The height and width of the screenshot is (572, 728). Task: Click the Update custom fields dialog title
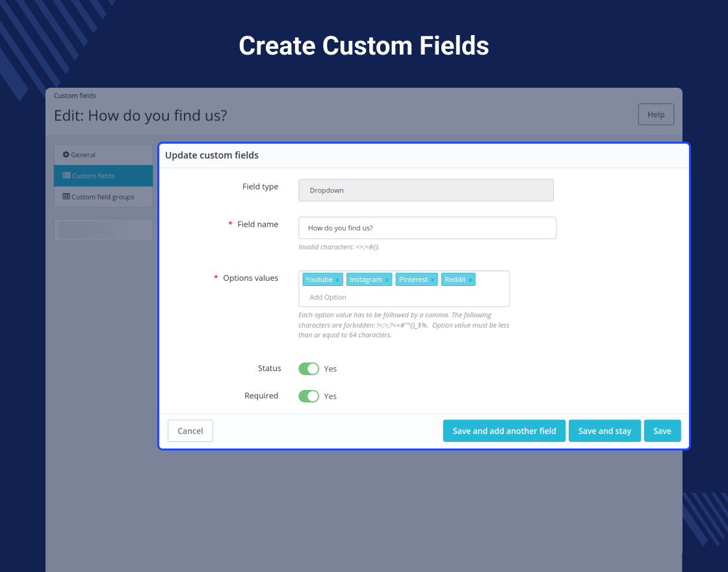coord(212,155)
